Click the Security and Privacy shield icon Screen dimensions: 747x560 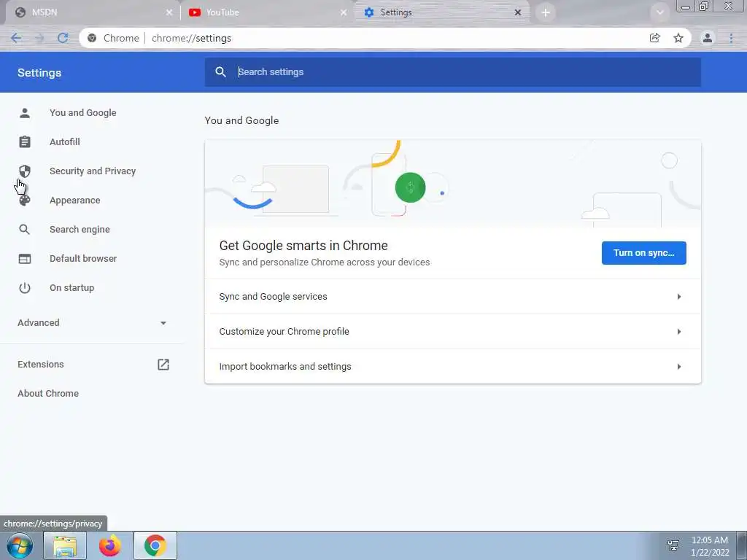click(25, 171)
